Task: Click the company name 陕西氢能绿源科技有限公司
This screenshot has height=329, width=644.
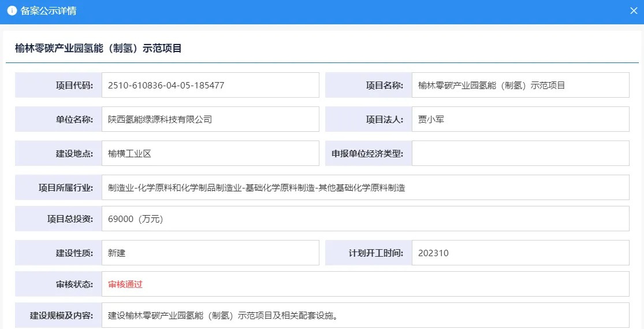Action: [x=160, y=120]
